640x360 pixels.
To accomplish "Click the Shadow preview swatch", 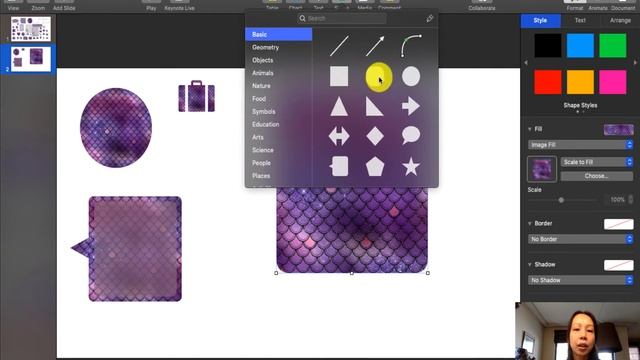I will (x=619, y=265).
